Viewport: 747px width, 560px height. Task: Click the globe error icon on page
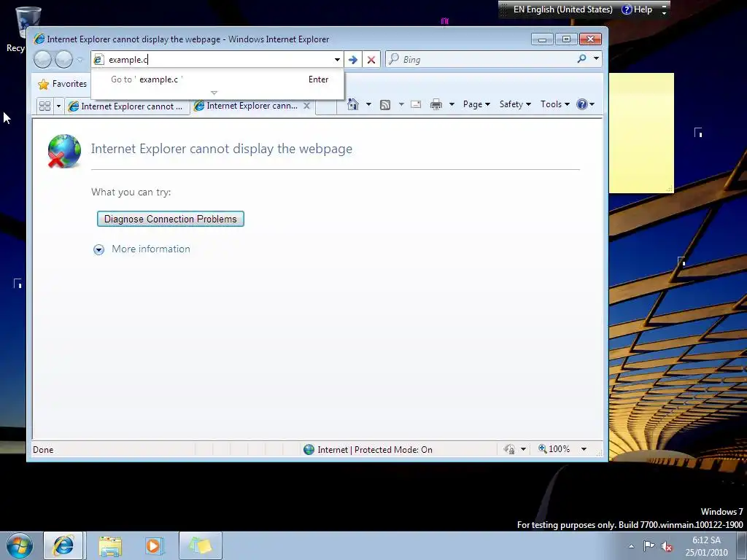64,151
